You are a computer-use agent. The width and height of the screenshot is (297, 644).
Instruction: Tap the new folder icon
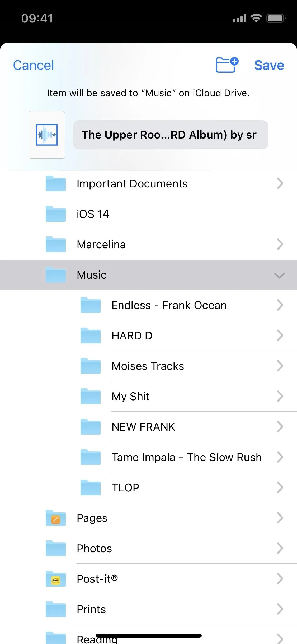[x=227, y=65]
